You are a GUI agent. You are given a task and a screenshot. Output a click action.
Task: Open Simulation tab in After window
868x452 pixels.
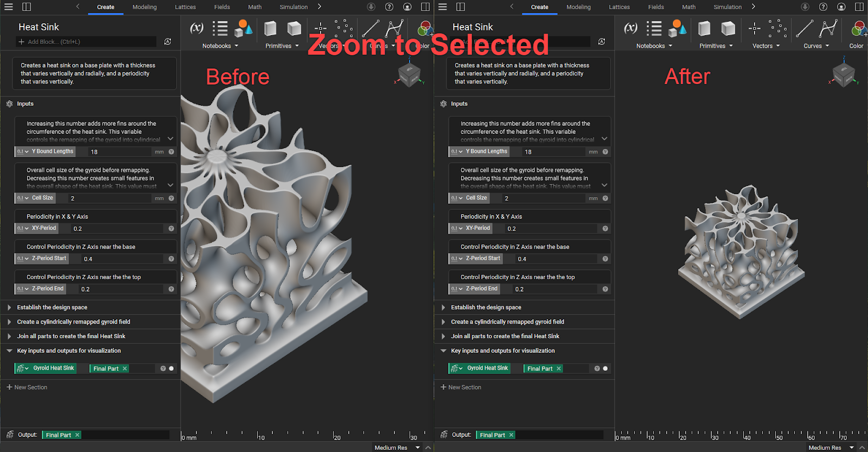[x=727, y=7]
